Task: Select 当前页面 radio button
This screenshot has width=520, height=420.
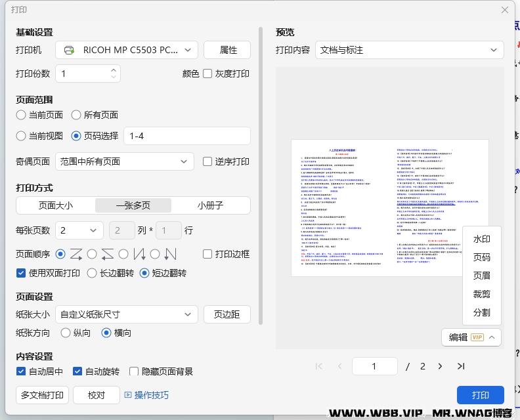Action: [x=20, y=115]
